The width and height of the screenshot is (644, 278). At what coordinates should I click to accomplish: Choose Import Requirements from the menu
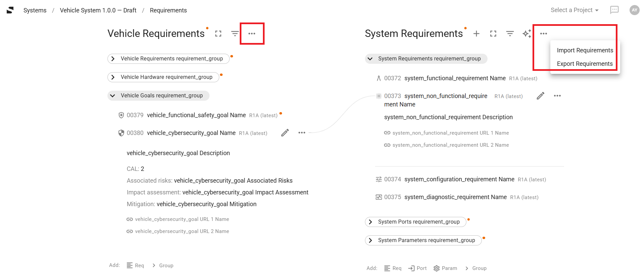(x=585, y=50)
